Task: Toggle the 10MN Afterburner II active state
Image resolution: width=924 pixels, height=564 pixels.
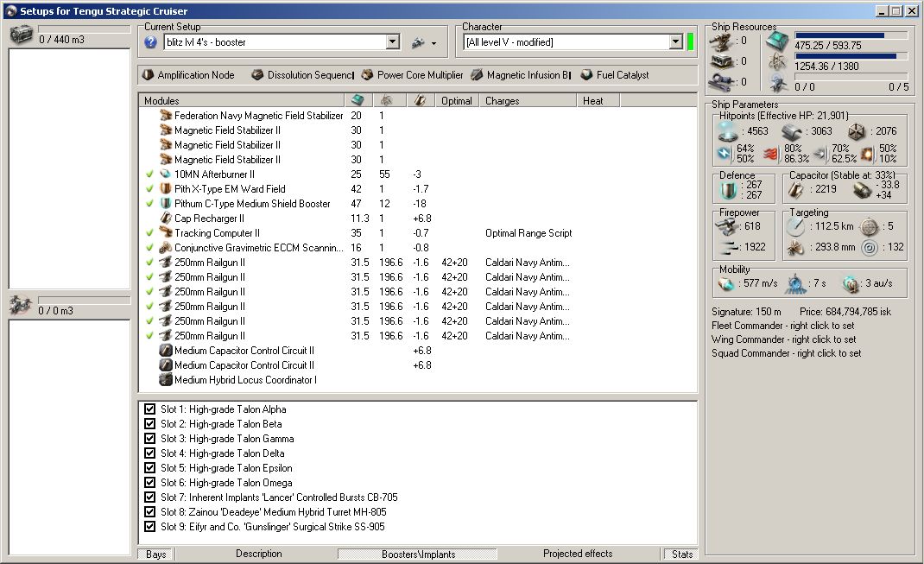Action: point(149,174)
